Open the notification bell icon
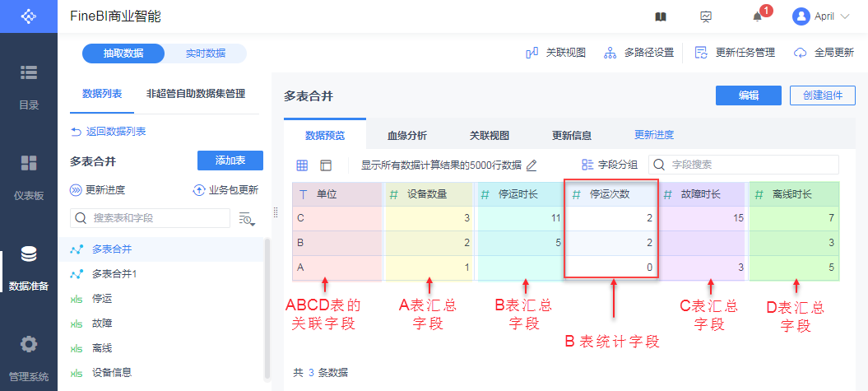Screen dimensions: 868x391 tap(758, 16)
